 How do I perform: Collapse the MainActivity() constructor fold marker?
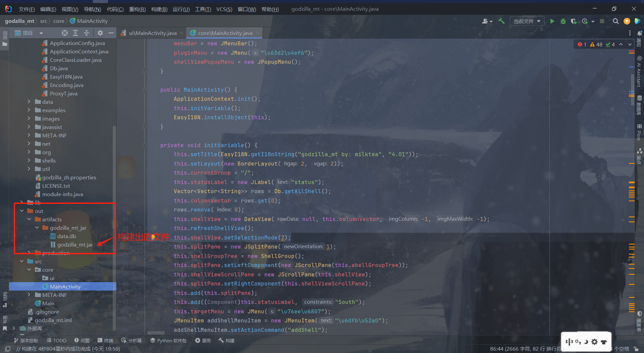coord(145,90)
